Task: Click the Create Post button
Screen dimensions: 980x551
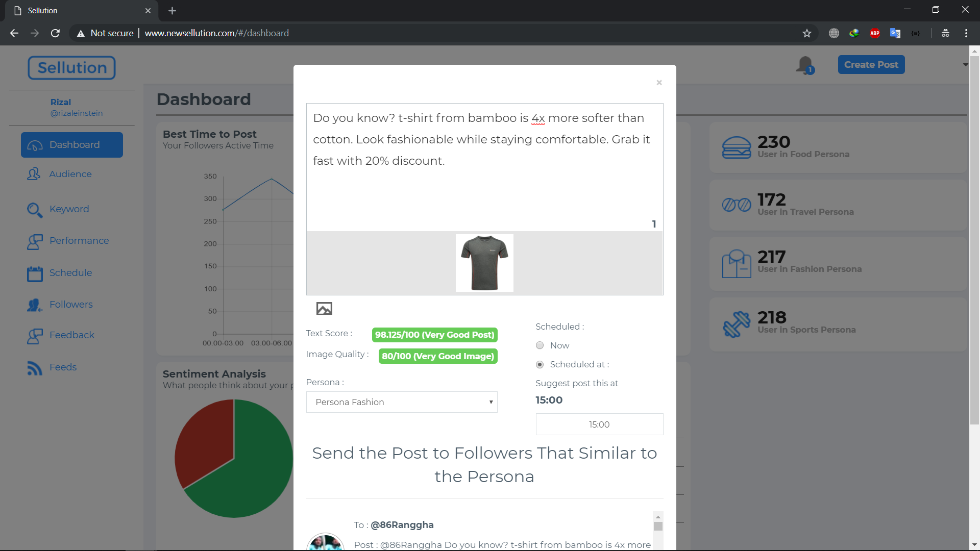Action: pyautogui.click(x=871, y=65)
